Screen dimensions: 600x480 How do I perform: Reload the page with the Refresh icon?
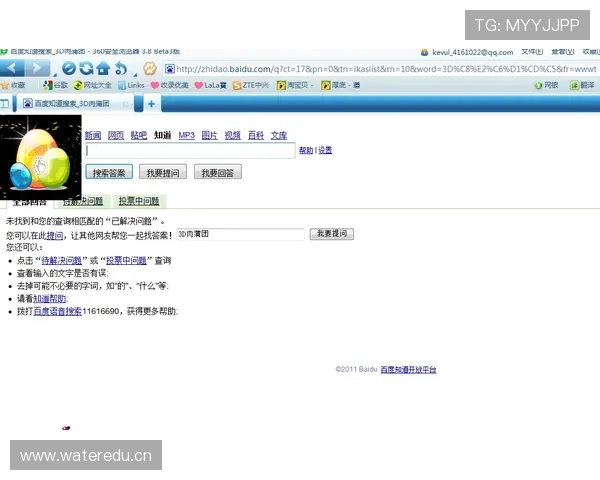86,69
